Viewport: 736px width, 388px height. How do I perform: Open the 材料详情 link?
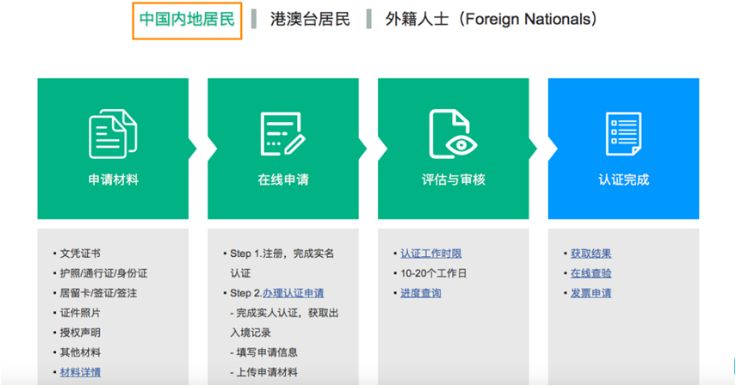click(x=80, y=372)
